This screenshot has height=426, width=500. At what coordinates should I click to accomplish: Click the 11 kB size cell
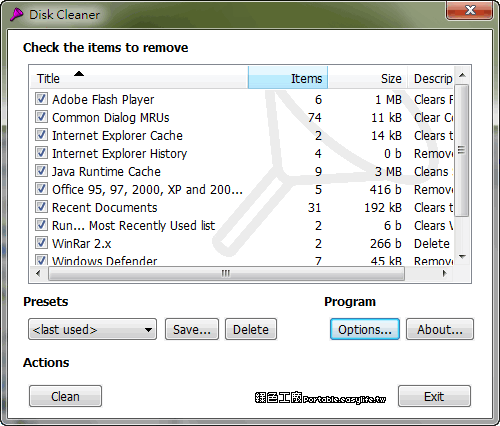386,117
